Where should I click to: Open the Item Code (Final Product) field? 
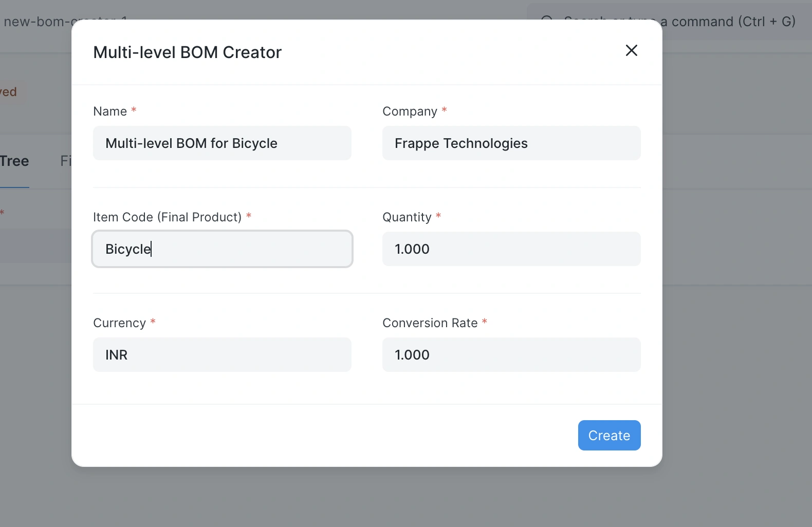[222, 249]
